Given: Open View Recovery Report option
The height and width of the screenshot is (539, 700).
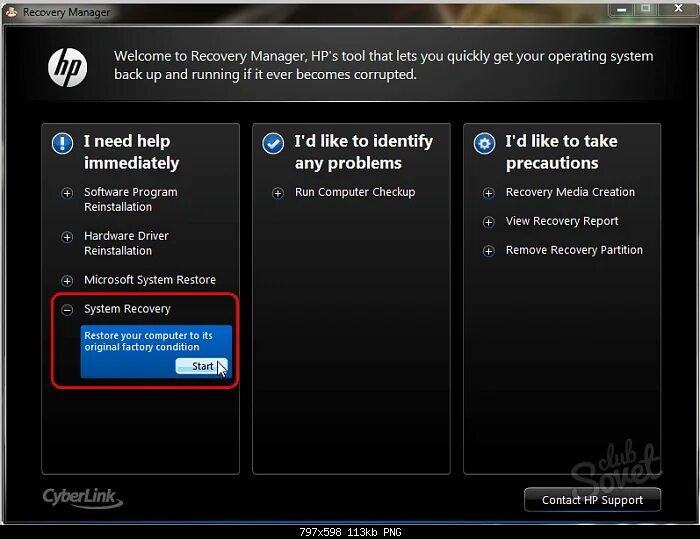Looking at the screenshot, I should [562, 221].
